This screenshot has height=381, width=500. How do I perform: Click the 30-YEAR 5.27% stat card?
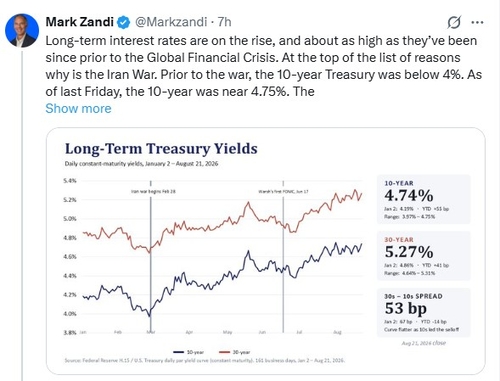tap(424, 256)
